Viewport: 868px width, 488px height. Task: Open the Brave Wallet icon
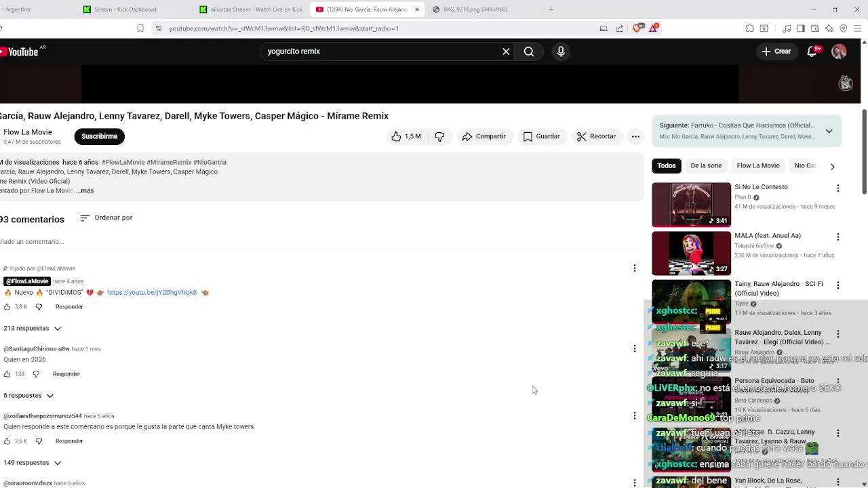point(815,28)
